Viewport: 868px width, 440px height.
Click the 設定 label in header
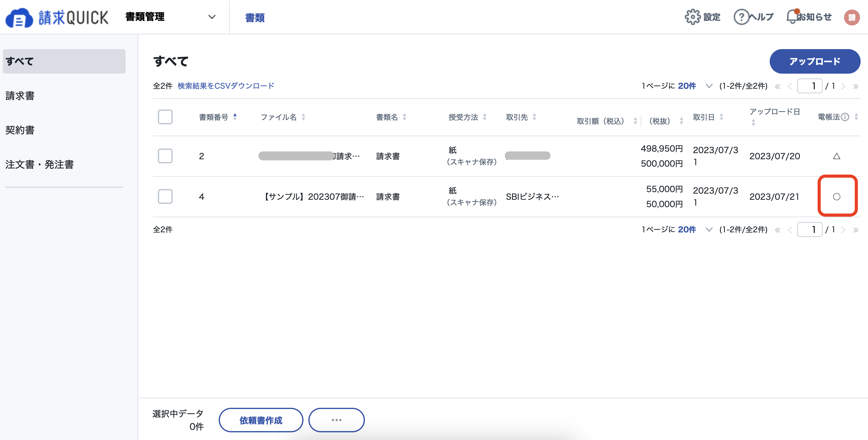tap(712, 17)
